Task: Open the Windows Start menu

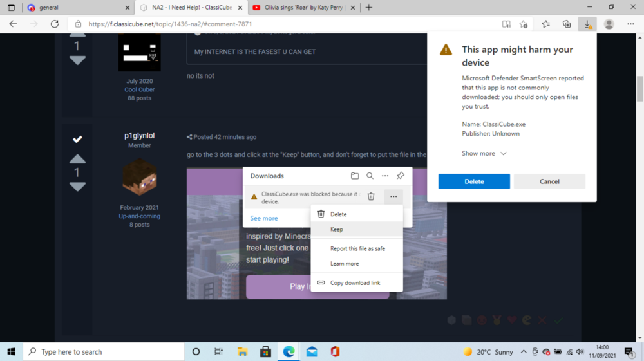Action: [11, 351]
